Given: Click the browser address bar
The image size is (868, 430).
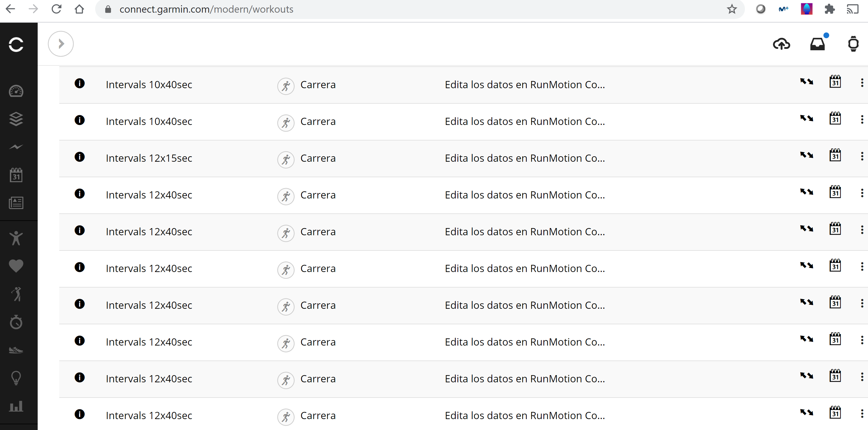Looking at the screenshot, I should (x=404, y=9).
